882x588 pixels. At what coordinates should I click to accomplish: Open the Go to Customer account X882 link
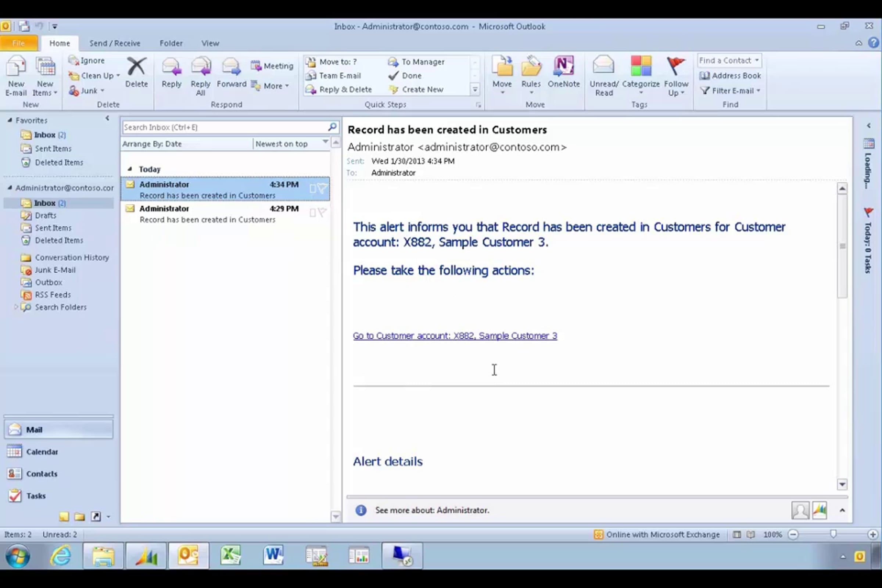455,336
